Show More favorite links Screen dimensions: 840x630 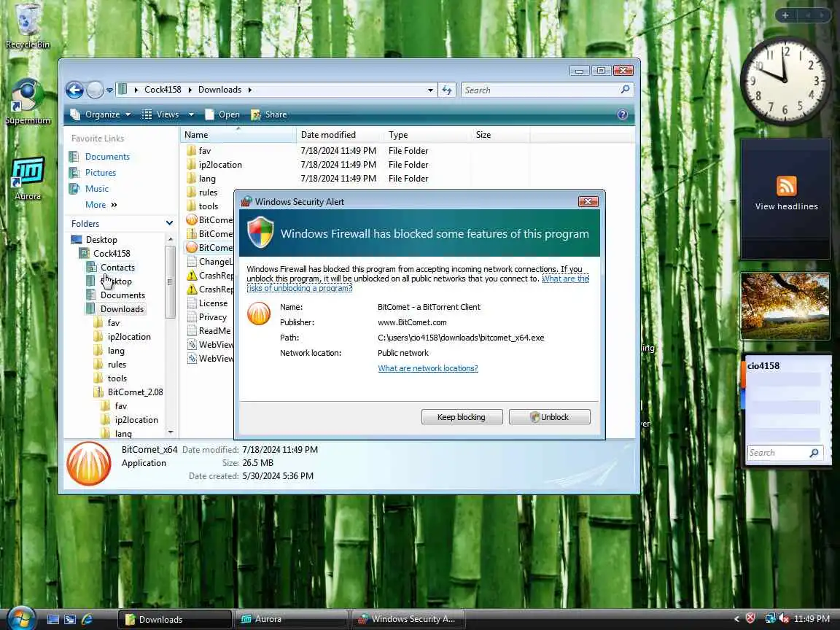[101, 205]
